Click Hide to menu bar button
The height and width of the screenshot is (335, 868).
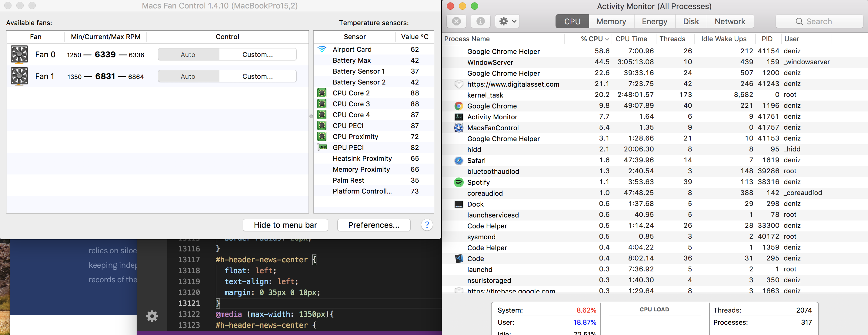285,225
